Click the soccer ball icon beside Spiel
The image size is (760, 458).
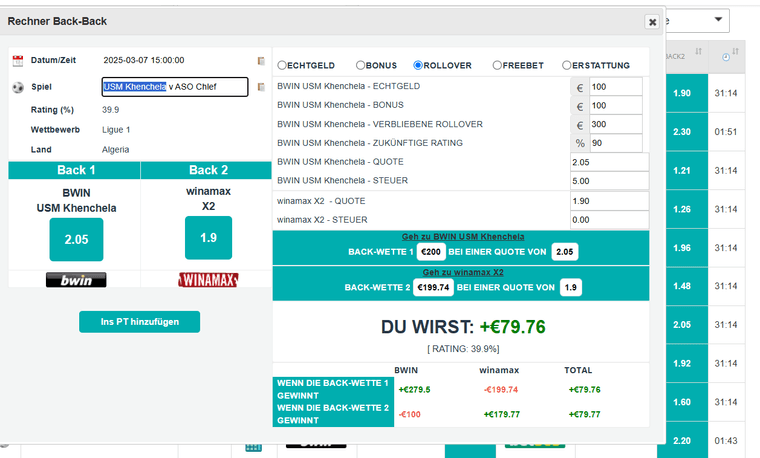[x=18, y=87]
